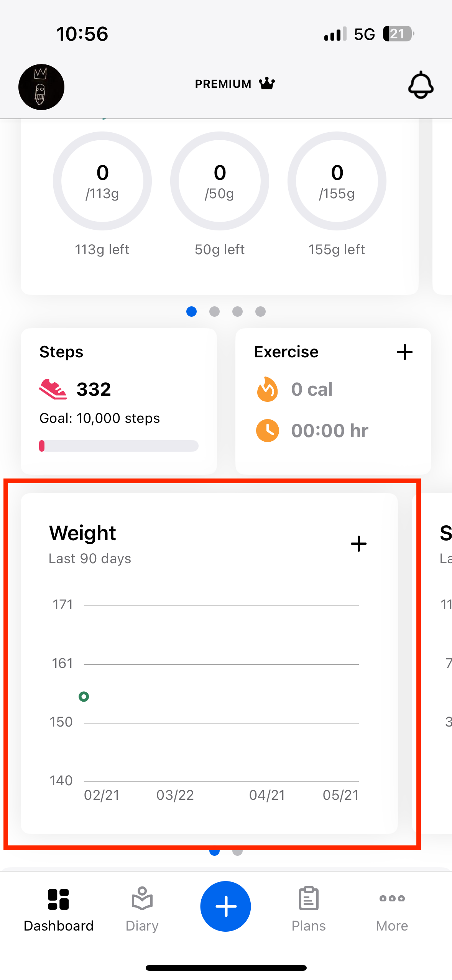The width and height of the screenshot is (452, 980).
Task: Select second macro carousel page dot
Action: [214, 311]
